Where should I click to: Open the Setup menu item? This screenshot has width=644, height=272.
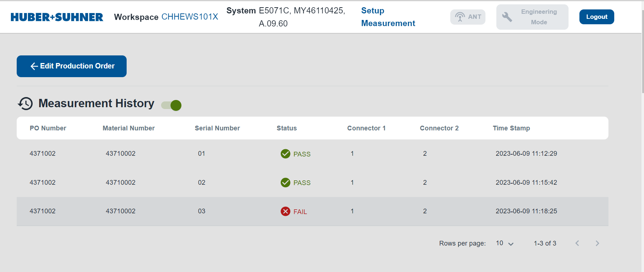click(x=372, y=11)
